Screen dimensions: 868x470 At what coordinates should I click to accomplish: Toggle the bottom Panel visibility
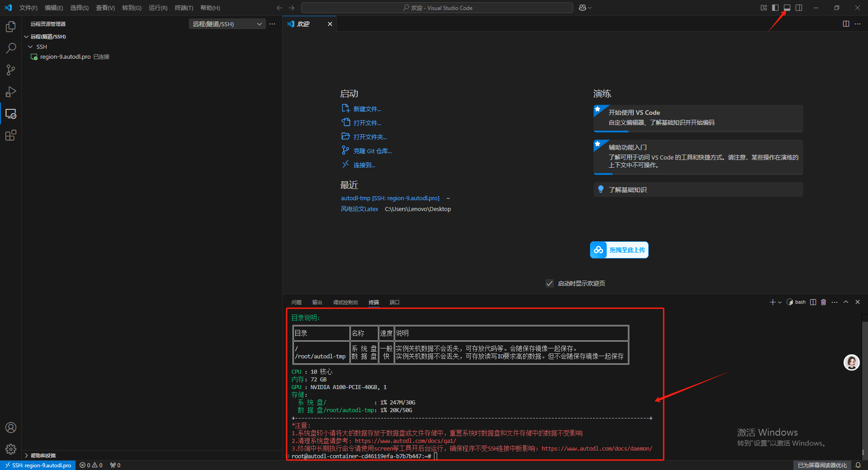pos(787,8)
